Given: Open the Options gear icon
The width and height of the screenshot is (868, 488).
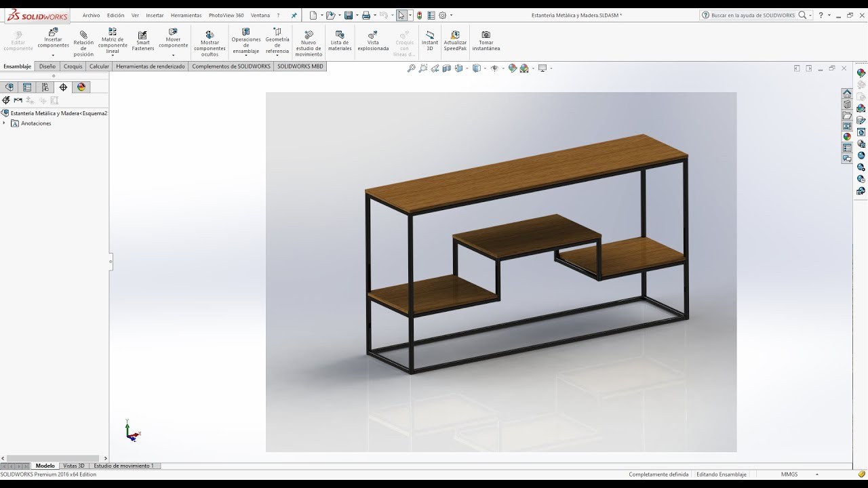Looking at the screenshot, I should [442, 15].
